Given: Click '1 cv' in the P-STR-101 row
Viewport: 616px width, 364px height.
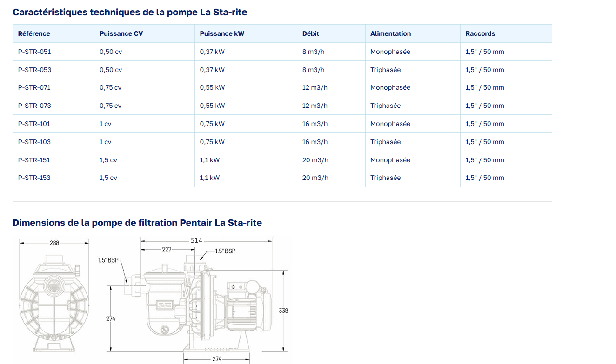Looking at the screenshot, I should point(105,124).
